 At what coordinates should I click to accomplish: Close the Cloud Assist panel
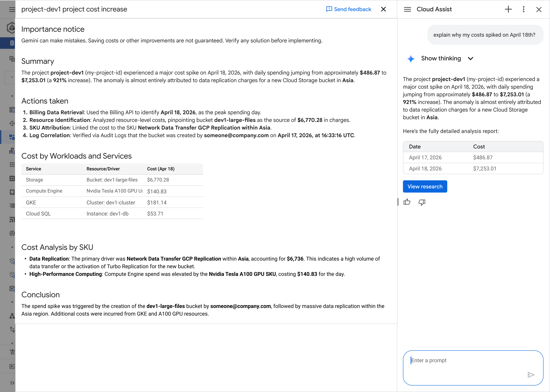click(x=539, y=9)
